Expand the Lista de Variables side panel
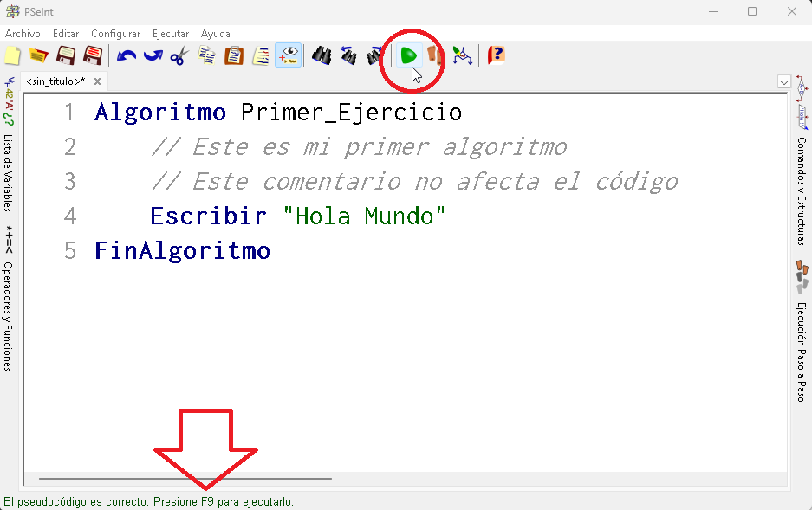The image size is (812, 510). click(x=8, y=173)
